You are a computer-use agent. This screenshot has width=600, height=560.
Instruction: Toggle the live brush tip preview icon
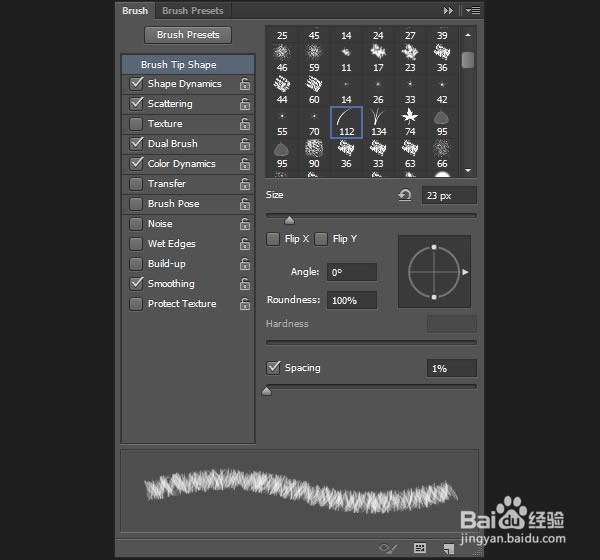coord(388,549)
